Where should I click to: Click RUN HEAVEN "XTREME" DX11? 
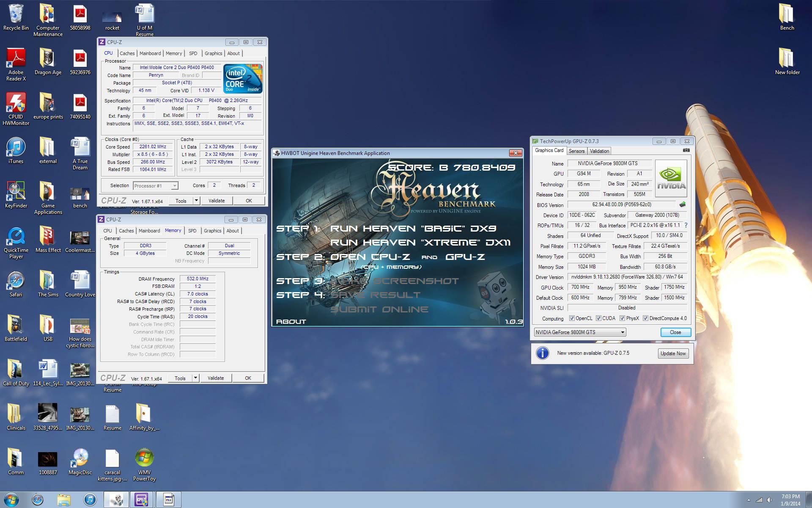click(420, 243)
